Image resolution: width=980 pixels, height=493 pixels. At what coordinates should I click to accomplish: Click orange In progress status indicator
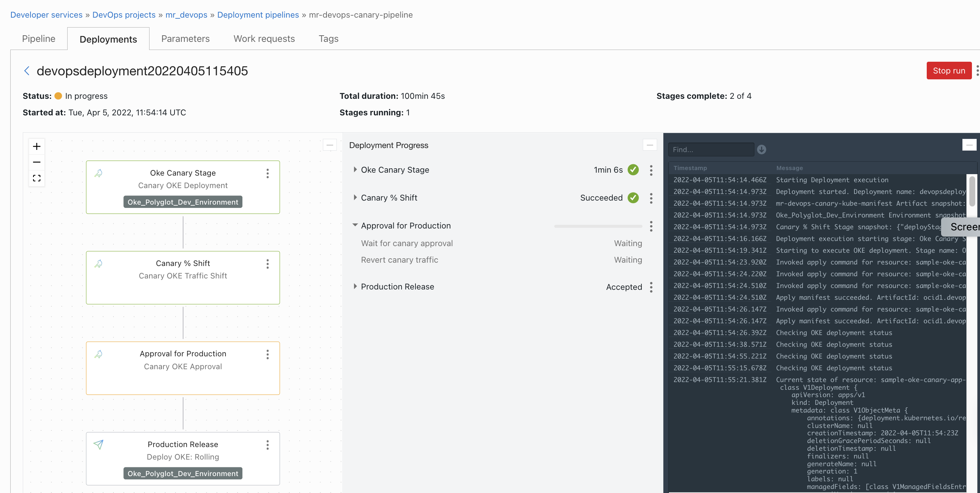[x=58, y=96]
